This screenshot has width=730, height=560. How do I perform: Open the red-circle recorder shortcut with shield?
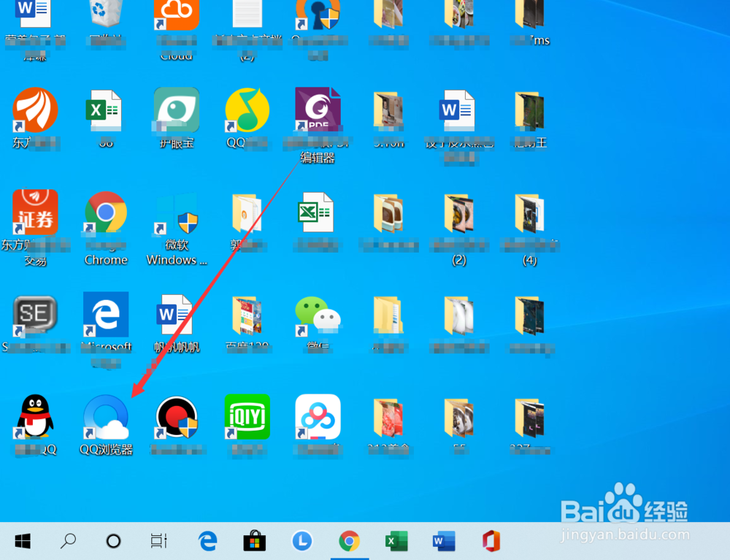177,417
